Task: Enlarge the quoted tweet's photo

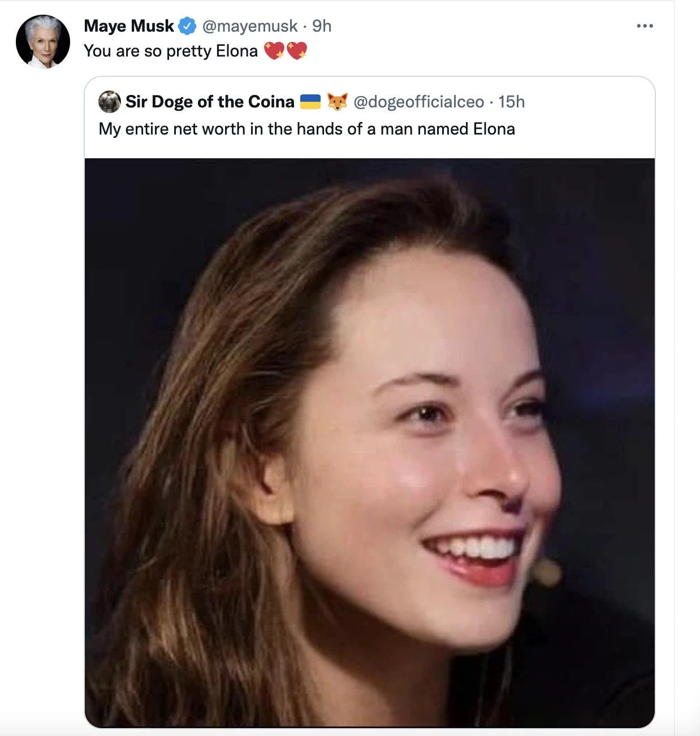Action: click(370, 443)
